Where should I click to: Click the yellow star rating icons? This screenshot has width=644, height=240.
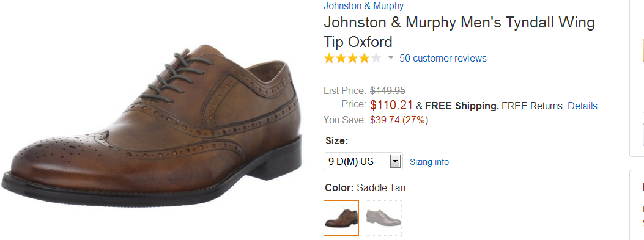352,58
